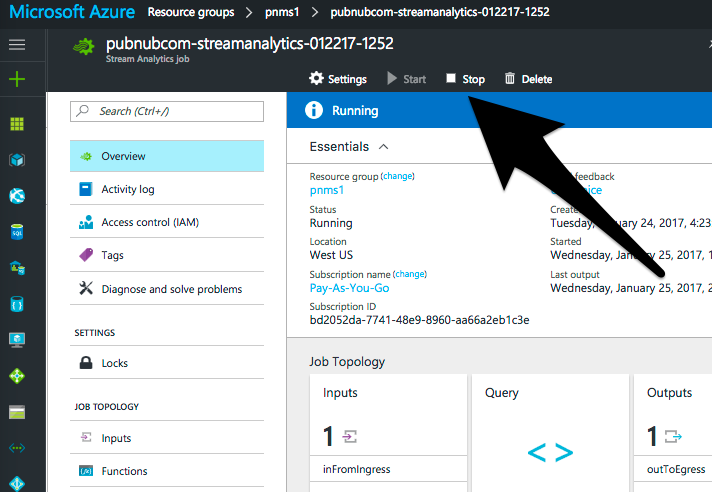Click the Running status value under Status

coord(331,223)
